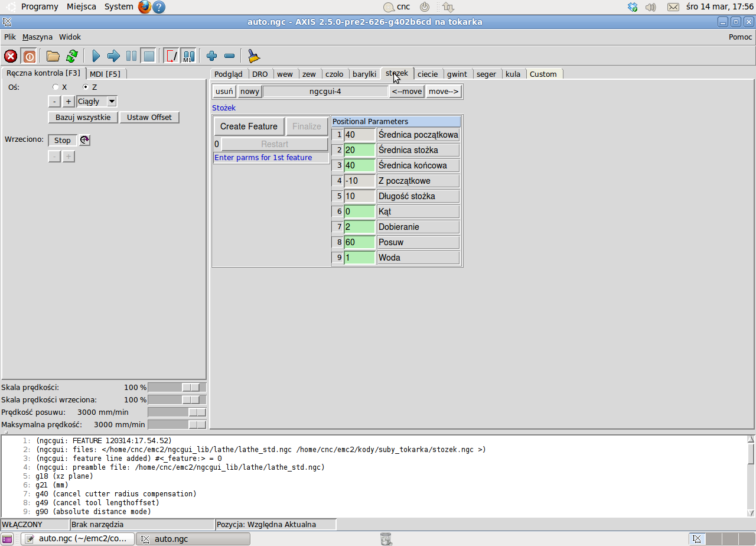Screen dimensions: 756x546
Task: Switch to auto.ngc taskbar window
Action: pyautogui.click(x=193, y=539)
